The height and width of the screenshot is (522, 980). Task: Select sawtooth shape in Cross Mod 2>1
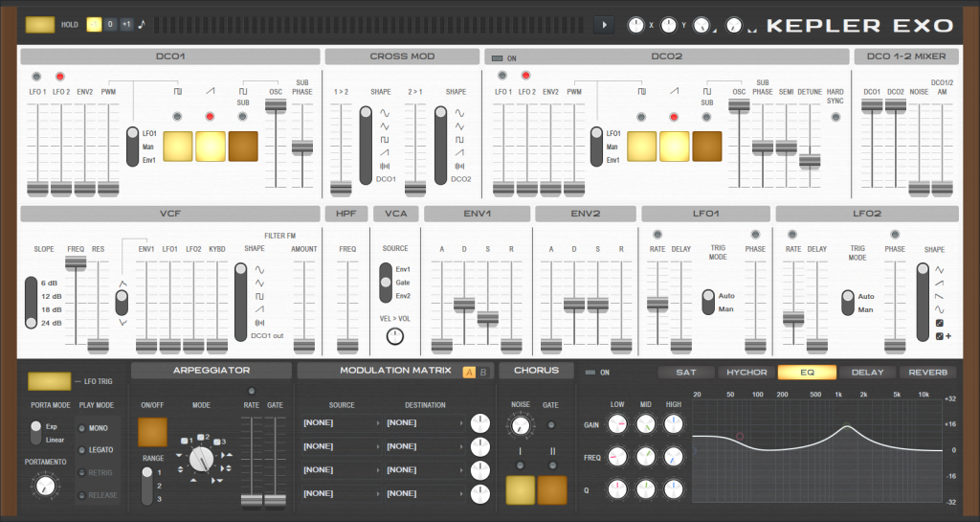(x=459, y=152)
